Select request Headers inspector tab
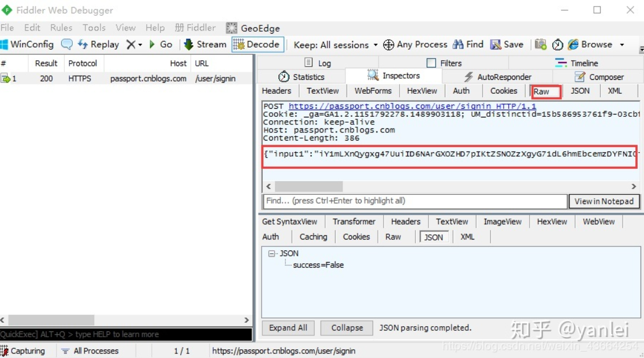644x358 pixels. [x=277, y=91]
